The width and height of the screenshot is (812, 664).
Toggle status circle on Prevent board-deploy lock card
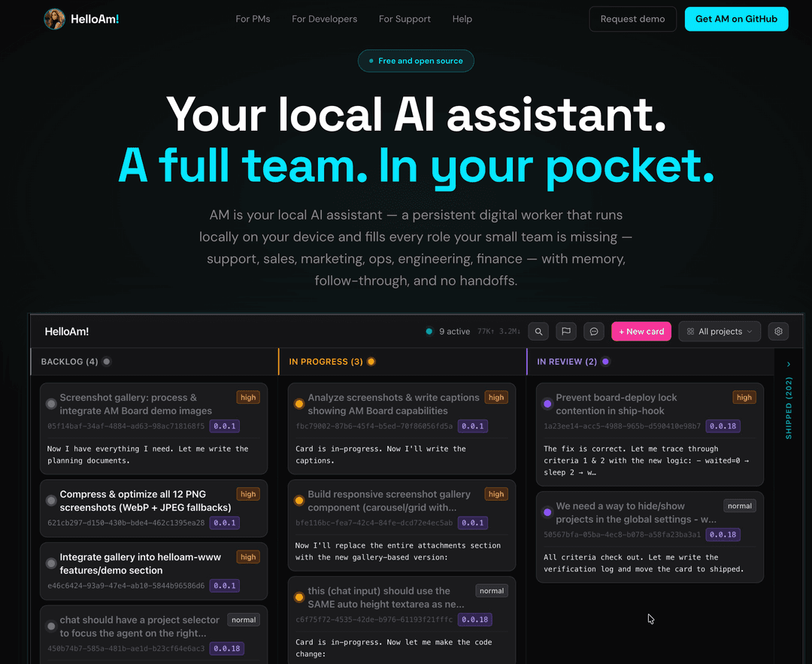[x=547, y=405]
